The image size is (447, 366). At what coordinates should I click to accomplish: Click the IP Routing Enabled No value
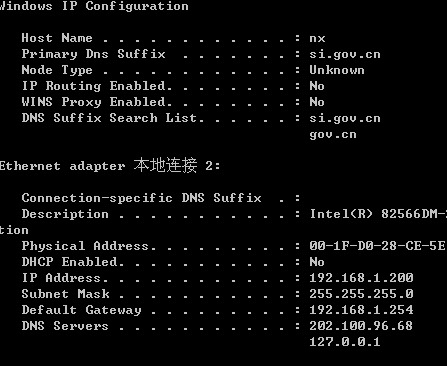(x=317, y=86)
